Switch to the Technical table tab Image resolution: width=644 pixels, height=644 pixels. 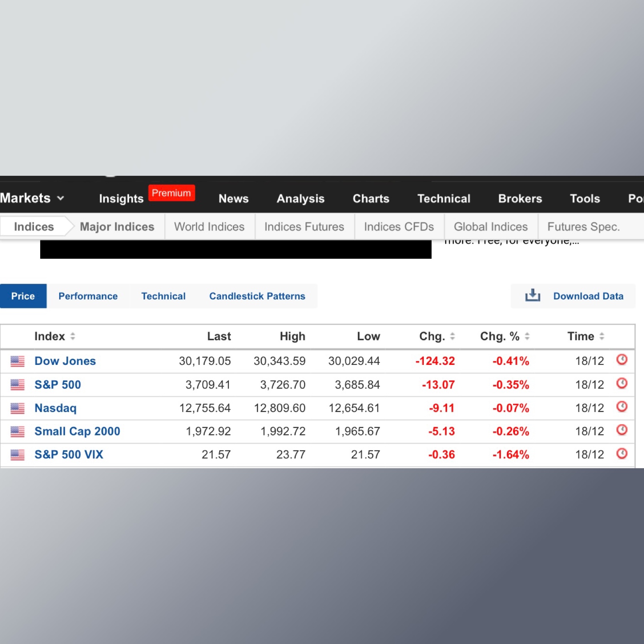pyautogui.click(x=163, y=296)
